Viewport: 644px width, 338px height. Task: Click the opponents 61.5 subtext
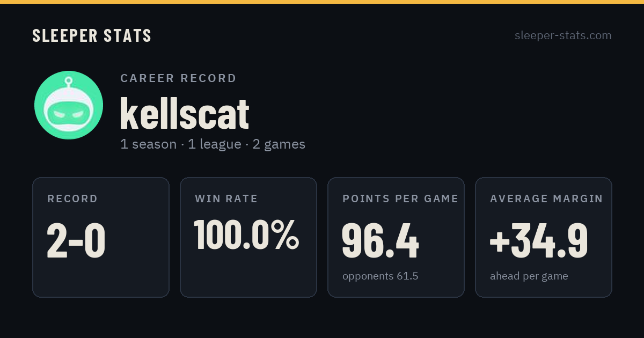pos(380,276)
